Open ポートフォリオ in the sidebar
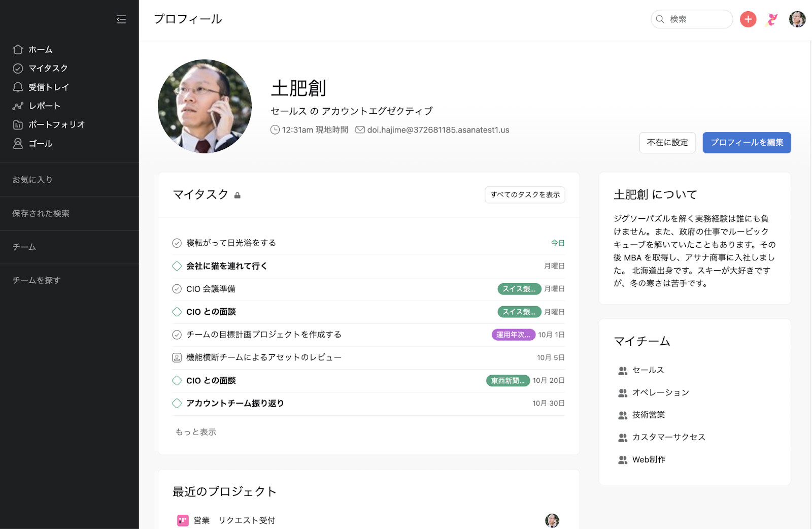The image size is (812, 529). pos(57,125)
